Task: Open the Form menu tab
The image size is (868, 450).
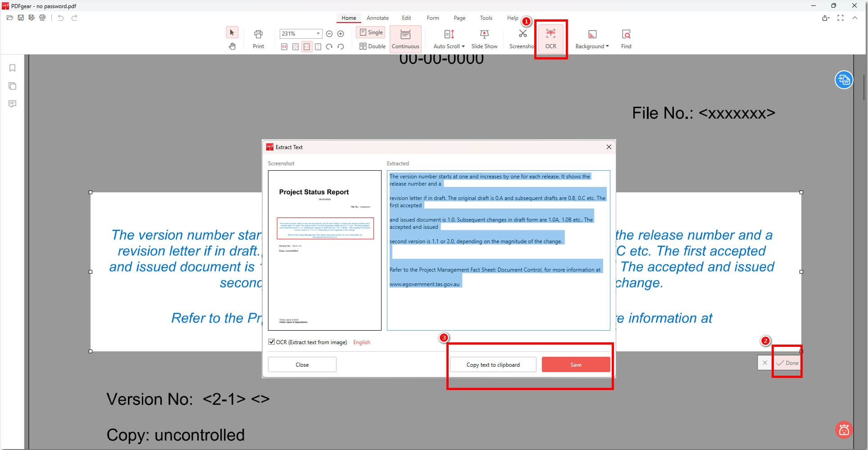Action: 432,18
